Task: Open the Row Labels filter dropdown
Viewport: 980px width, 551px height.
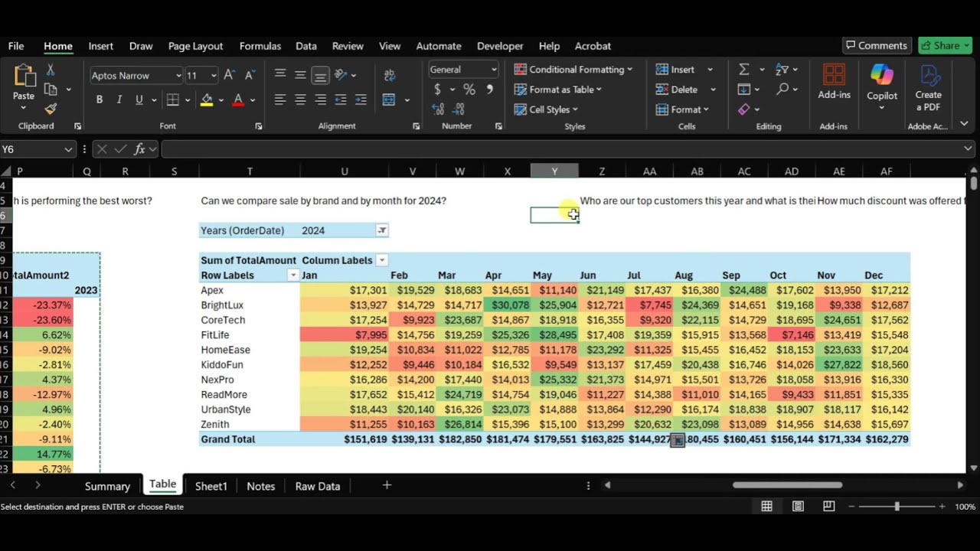Action: click(x=292, y=275)
